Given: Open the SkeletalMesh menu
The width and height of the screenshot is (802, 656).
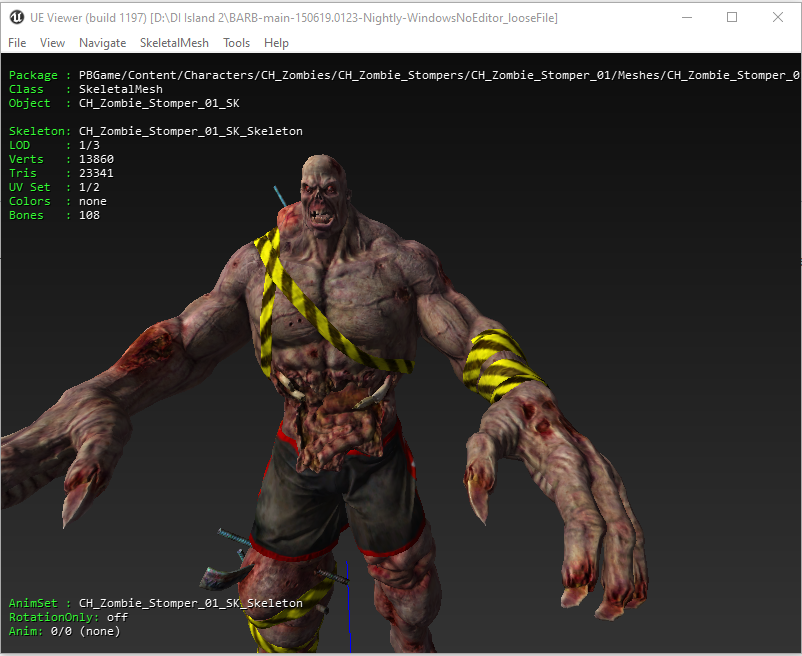Looking at the screenshot, I should point(174,43).
